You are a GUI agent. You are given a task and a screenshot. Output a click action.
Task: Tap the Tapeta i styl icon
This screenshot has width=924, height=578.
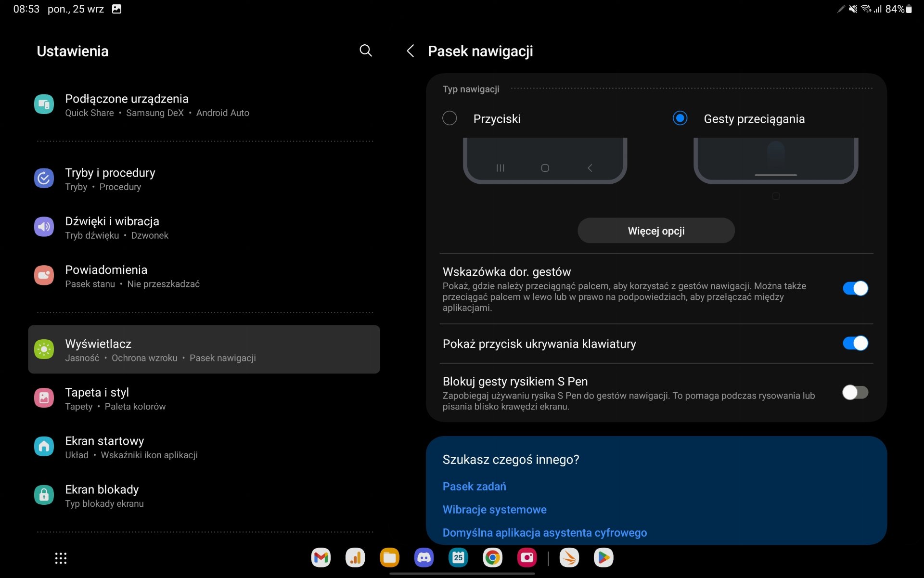pyautogui.click(x=44, y=398)
